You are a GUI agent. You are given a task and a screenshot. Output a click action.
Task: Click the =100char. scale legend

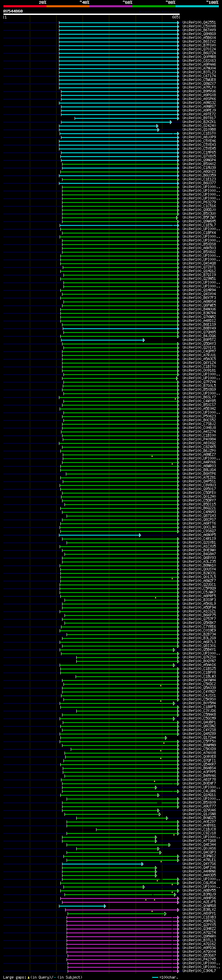click(165, 977)
